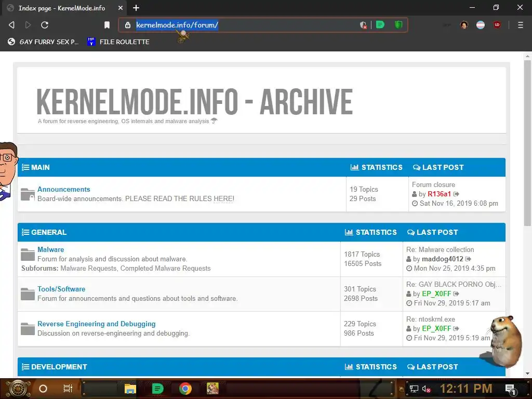Open Google Chrome from the taskbar
This screenshot has height=399, width=532.
[185, 389]
